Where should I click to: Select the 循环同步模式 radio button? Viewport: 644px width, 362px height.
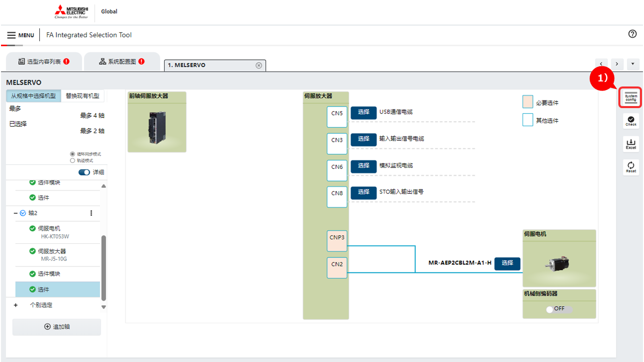click(x=72, y=154)
